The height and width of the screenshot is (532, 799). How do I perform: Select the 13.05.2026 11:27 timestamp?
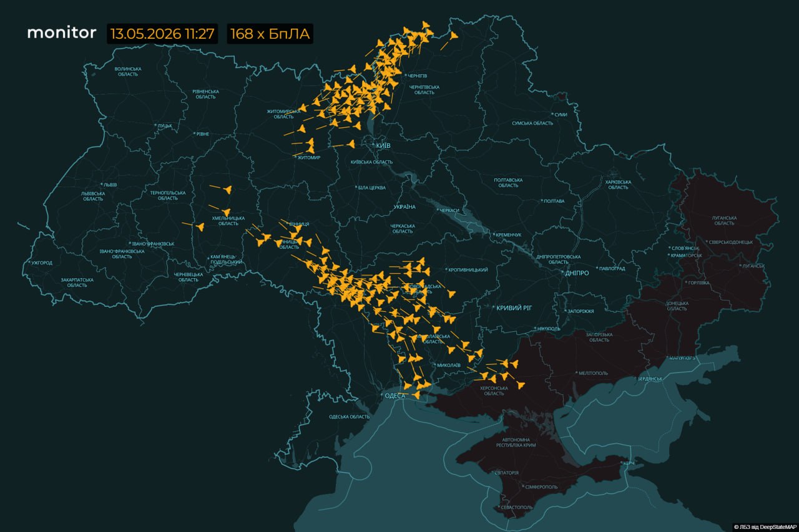coord(162,34)
